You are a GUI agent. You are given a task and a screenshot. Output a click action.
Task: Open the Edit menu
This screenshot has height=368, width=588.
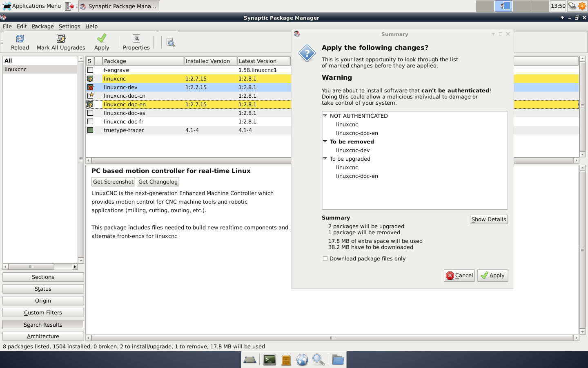pos(22,26)
